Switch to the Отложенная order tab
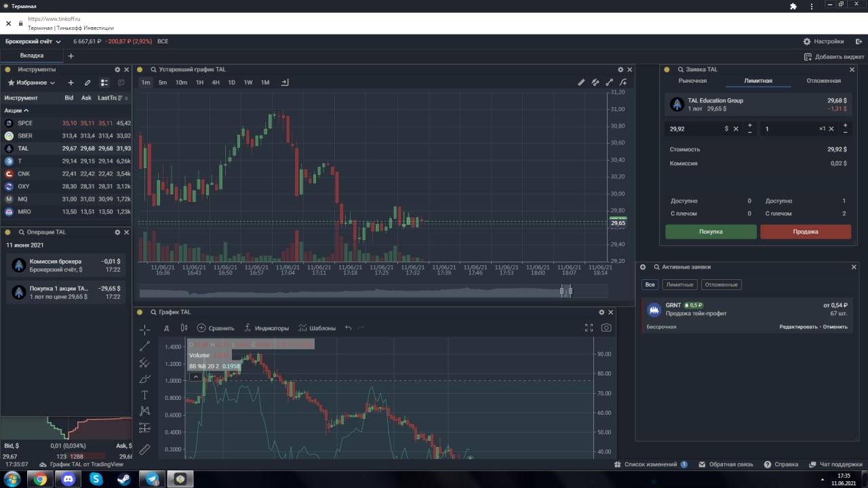The image size is (868, 488). click(x=823, y=81)
